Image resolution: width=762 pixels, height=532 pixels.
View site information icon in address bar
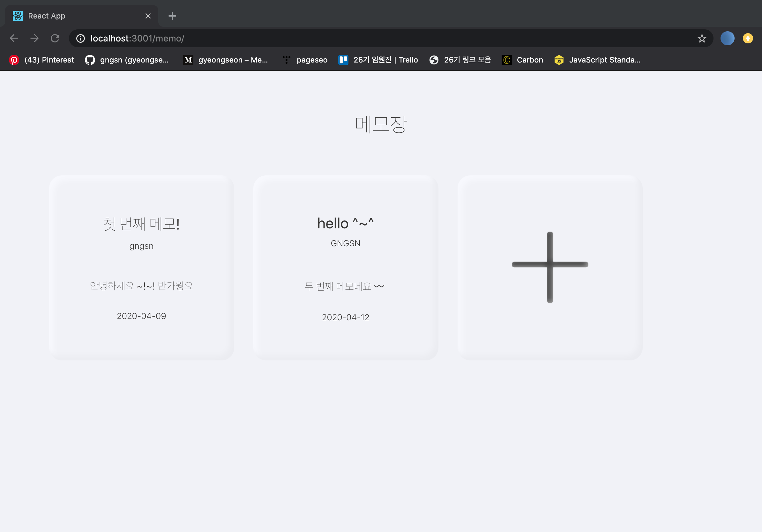point(80,39)
